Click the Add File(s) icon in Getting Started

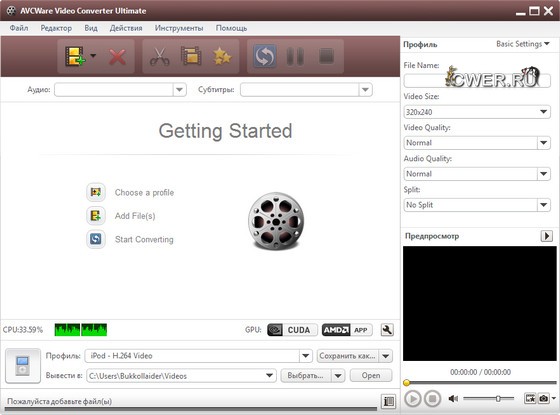[x=96, y=216]
